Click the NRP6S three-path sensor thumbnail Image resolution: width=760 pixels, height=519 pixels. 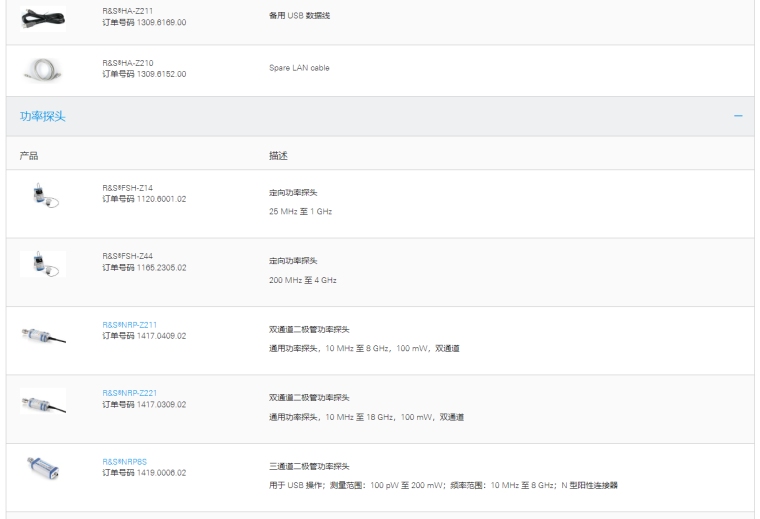42,469
